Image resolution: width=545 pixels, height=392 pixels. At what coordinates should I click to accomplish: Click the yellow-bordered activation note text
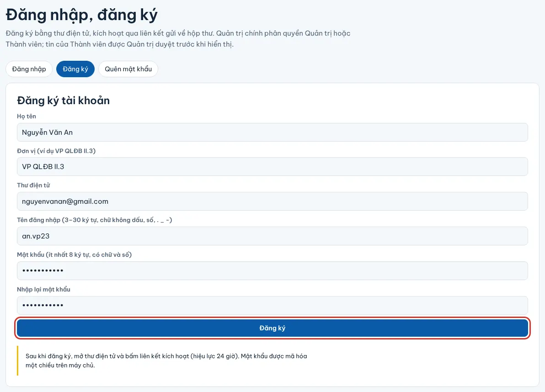(x=166, y=360)
